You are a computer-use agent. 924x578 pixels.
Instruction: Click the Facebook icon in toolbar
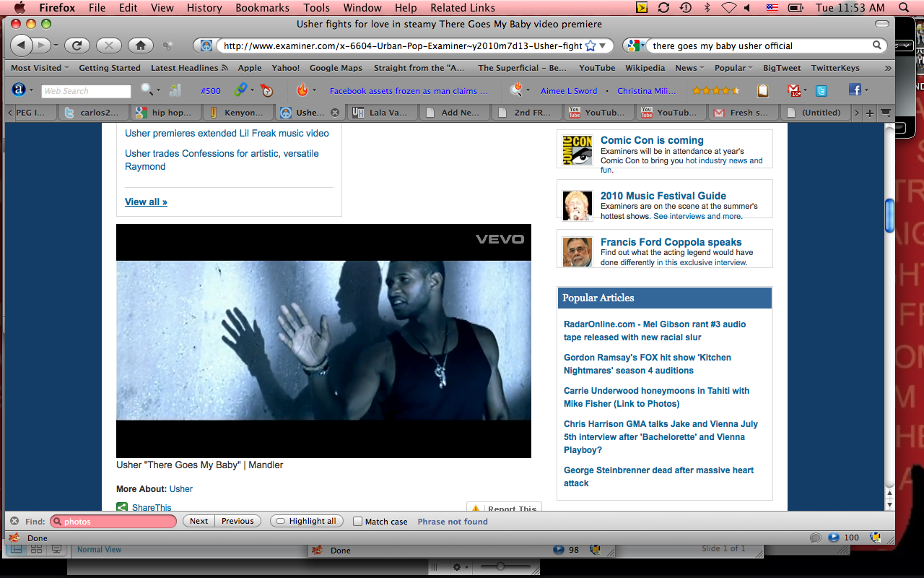click(855, 90)
